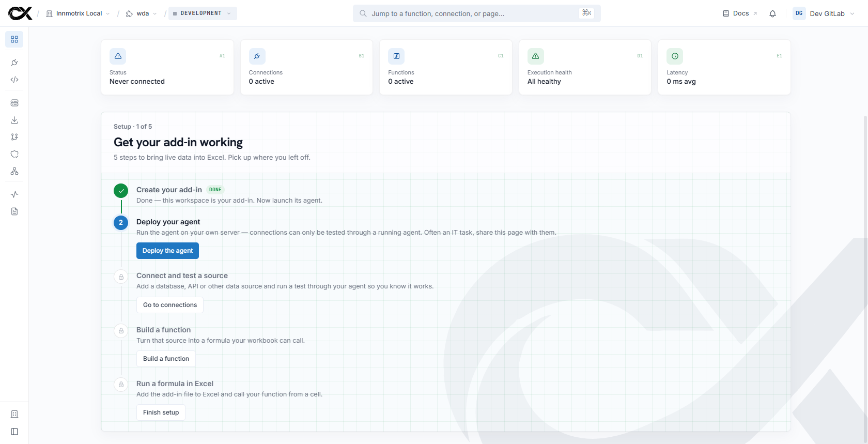Open the document logs icon in sidebar
The image size is (868, 444).
[x=14, y=211]
